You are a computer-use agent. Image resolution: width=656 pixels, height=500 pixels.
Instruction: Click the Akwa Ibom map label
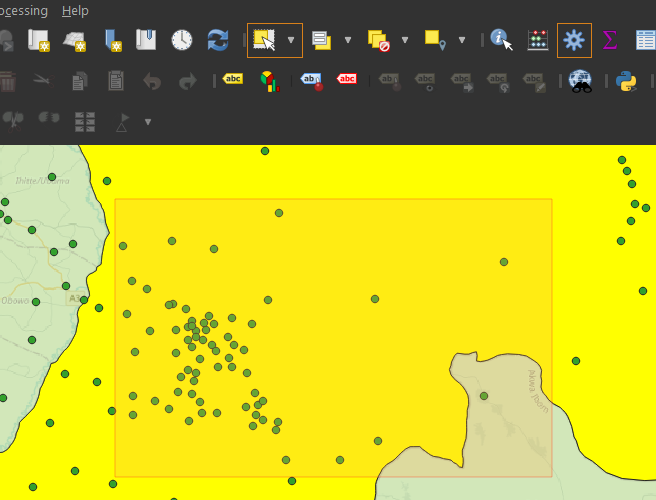[538, 391]
